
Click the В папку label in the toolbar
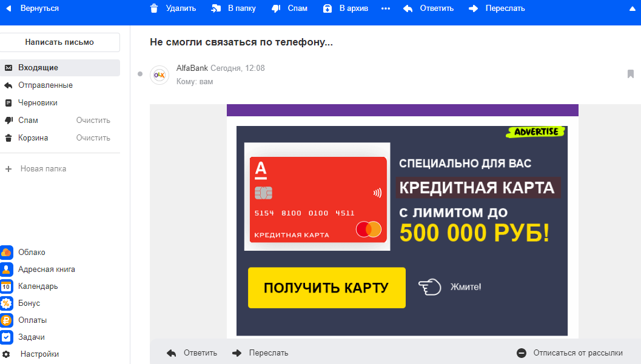tap(241, 8)
